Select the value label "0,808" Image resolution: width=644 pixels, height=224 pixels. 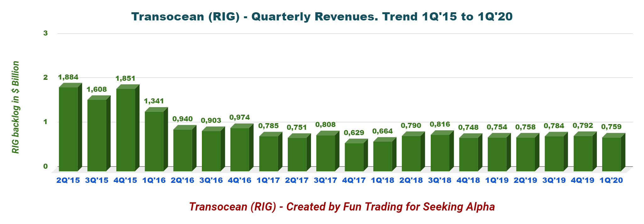pos(325,125)
